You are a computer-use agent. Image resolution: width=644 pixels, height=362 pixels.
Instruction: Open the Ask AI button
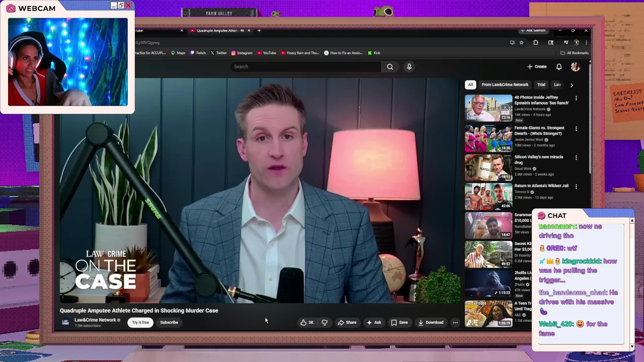(374, 322)
